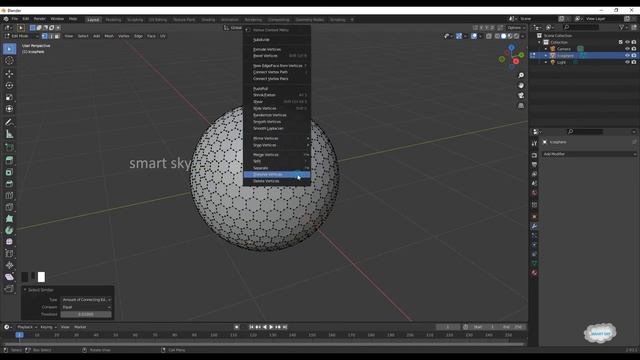Select the Select Box tool in the toolbar
This screenshot has height=360, width=640.
(9, 49)
